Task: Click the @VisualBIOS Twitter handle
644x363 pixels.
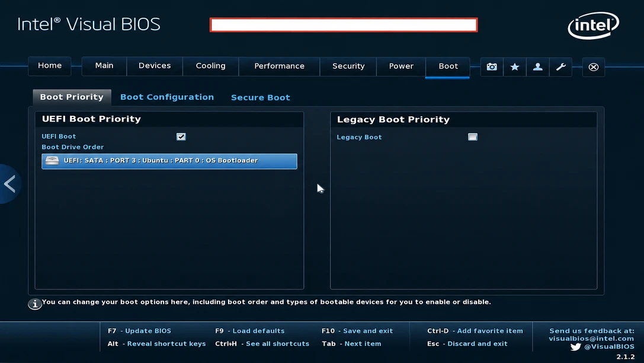Action: [609, 346]
